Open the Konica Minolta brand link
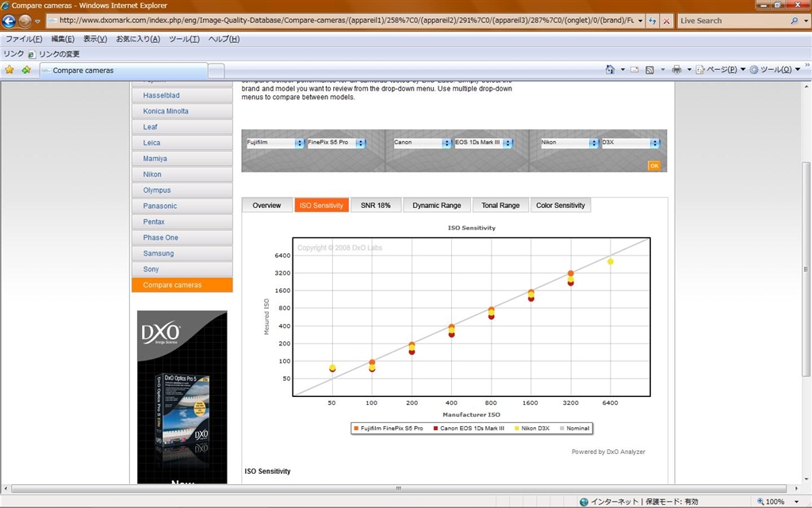Screen dimensions: 812x508 point(182,111)
